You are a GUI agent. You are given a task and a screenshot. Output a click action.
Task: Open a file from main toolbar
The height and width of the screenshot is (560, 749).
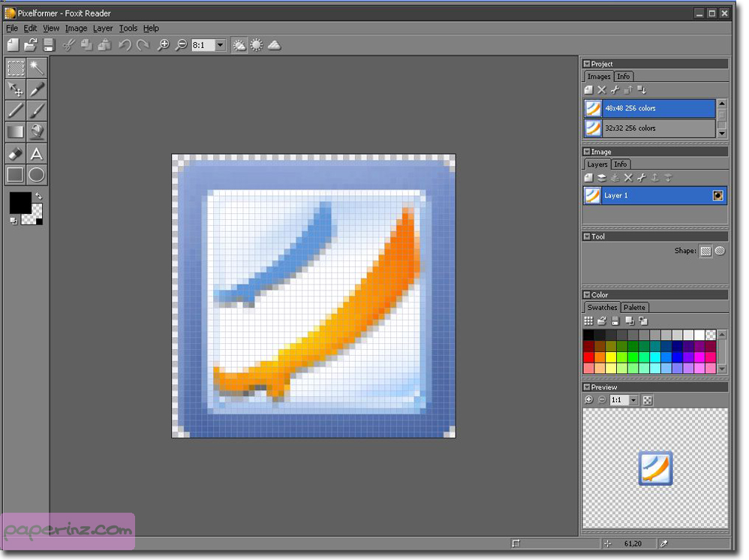[x=31, y=45]
